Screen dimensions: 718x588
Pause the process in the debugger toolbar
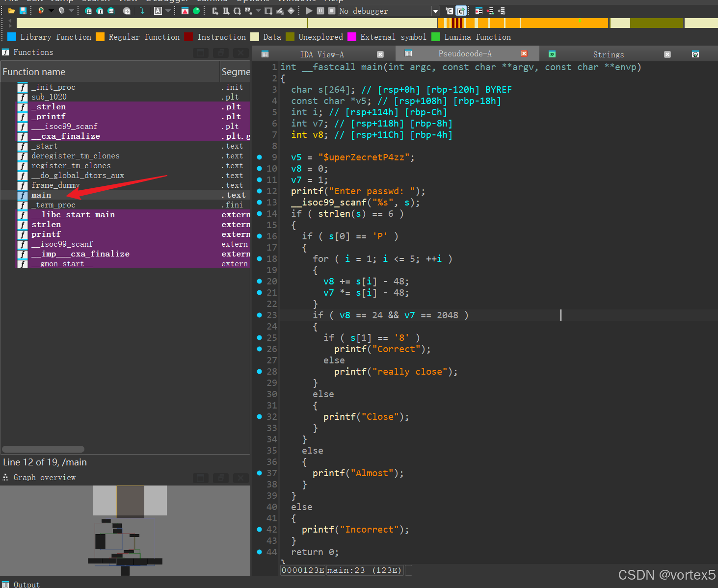320,11
